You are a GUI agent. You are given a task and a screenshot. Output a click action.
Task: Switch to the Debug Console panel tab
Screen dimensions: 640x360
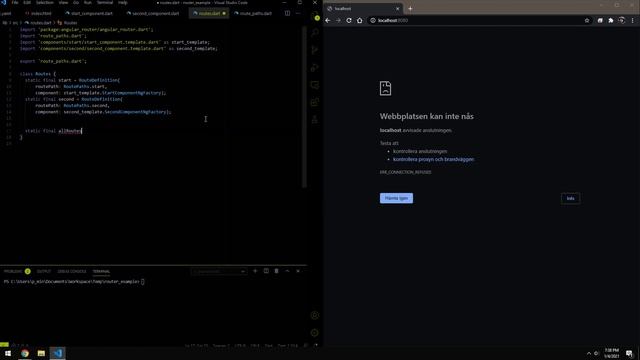pos(72,271)
